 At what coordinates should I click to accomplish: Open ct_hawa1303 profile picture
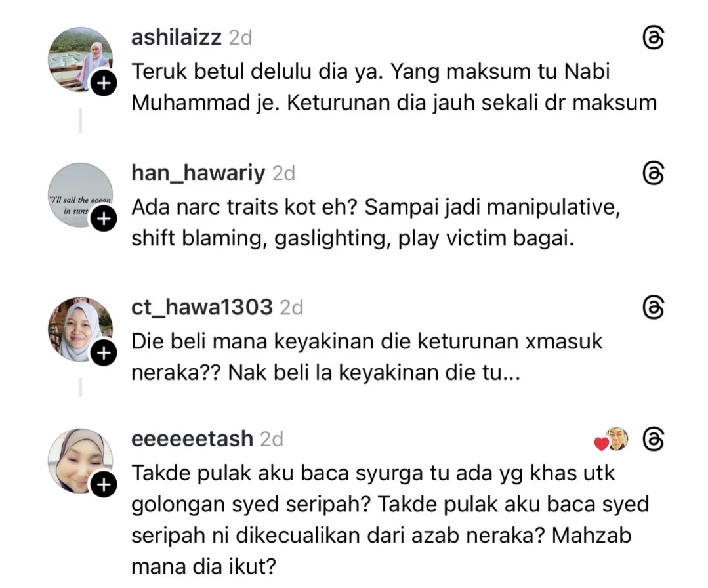tap(80, 329)
